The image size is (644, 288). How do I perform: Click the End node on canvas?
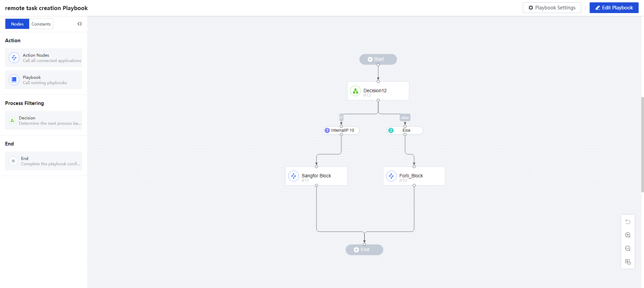pyautogui.click(x=364, y=250)
